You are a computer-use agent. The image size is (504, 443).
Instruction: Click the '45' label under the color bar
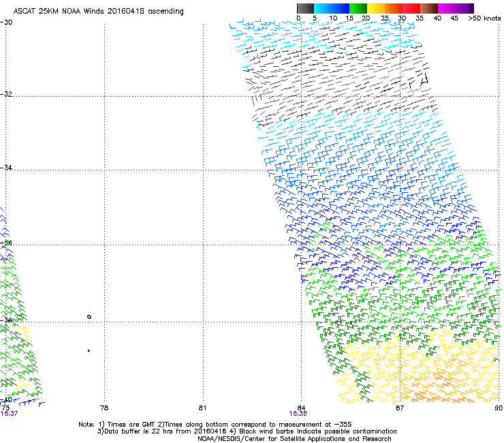454,18
